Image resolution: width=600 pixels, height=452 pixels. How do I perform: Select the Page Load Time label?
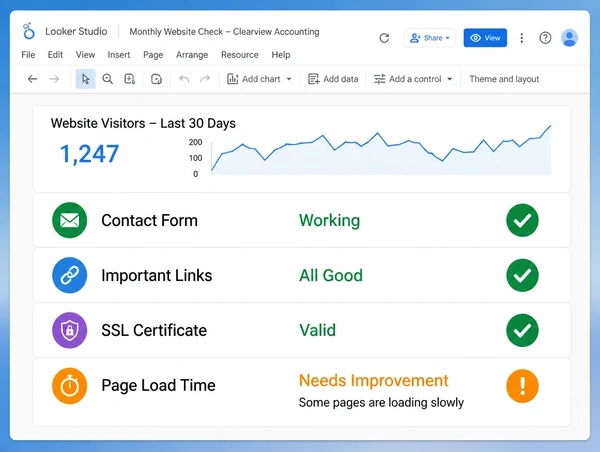point(158,385)
